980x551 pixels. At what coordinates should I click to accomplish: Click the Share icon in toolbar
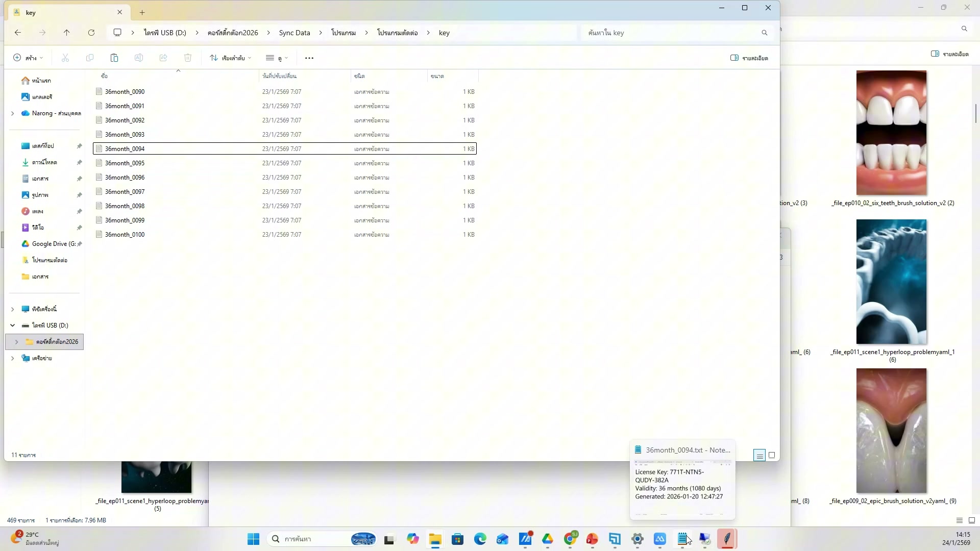tap(163, 58)
